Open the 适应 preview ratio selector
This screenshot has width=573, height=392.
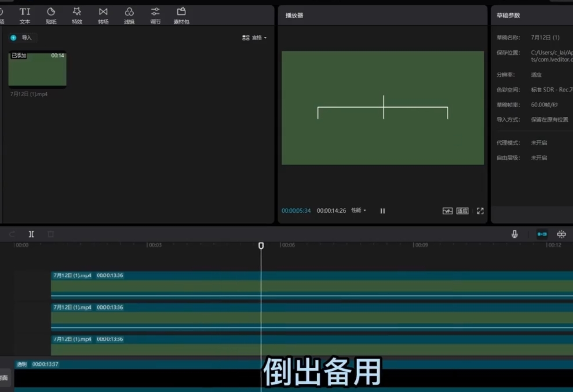(x=462, y=211)
